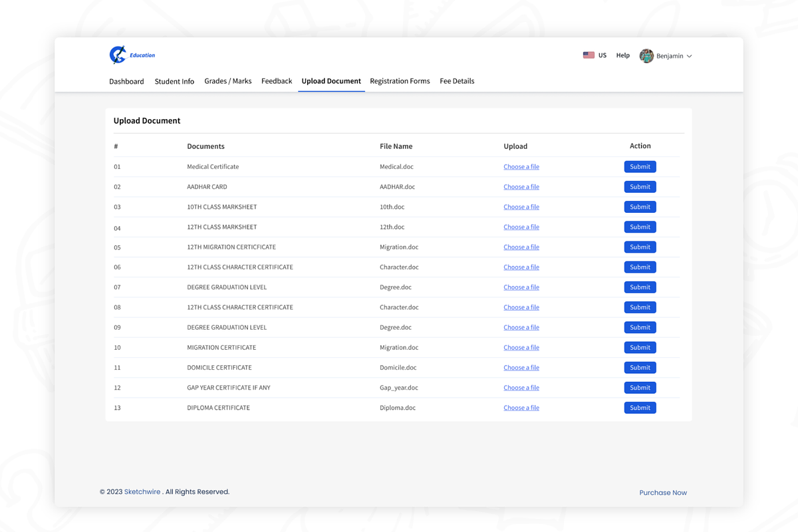Submit the AADHAR CARD document
The width and height of the screenshot is (798, 532).
tap(640, 187)
